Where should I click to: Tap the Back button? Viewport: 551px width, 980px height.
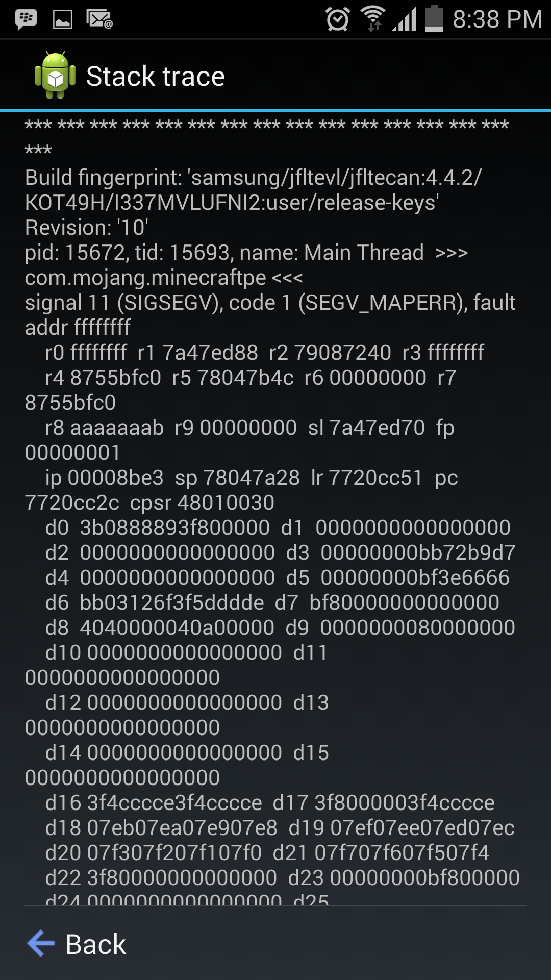coord(77,944)
